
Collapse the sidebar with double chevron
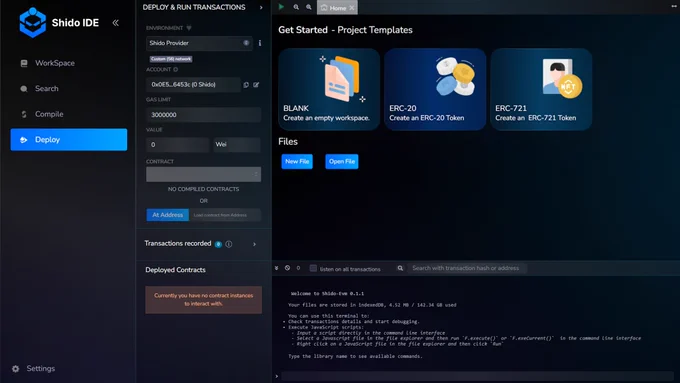[x=115, y=23]
